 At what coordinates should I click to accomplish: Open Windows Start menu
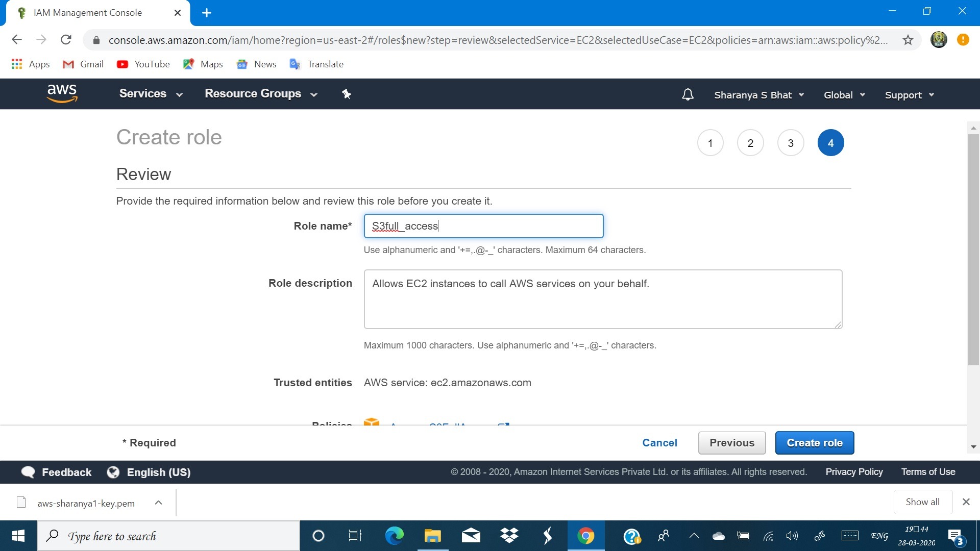(x=18, y=536)
